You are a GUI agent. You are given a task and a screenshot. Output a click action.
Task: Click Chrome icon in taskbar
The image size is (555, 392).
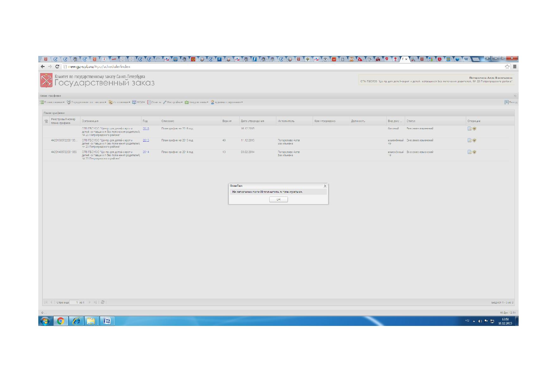pos(60,321)
